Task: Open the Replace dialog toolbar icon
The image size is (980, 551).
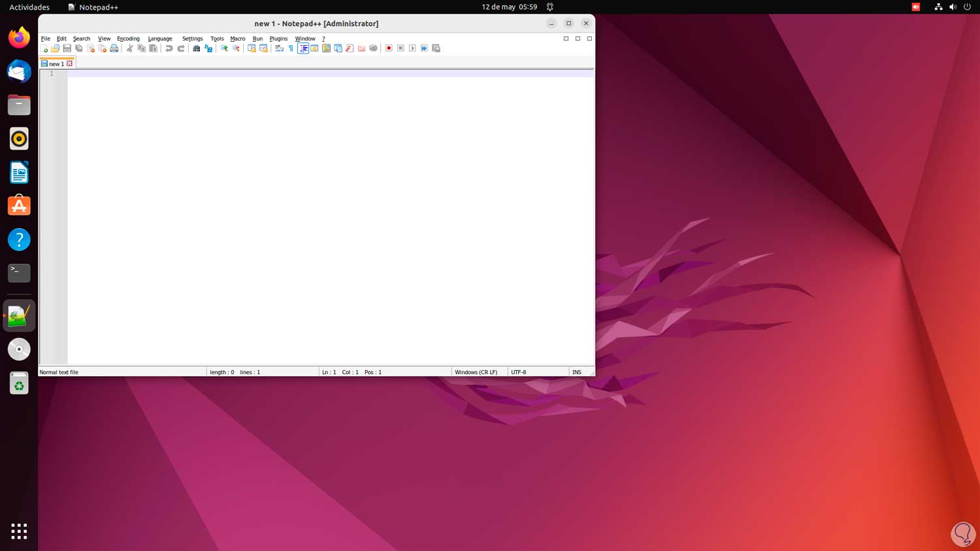Action: (x=208, y=48)
